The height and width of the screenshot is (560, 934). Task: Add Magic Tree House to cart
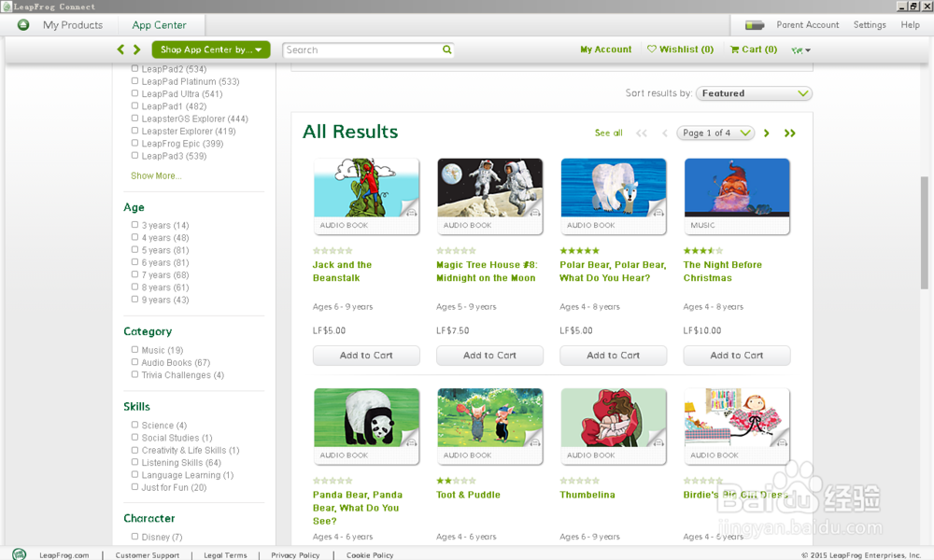pyautogui.click(x=489, y=356)
